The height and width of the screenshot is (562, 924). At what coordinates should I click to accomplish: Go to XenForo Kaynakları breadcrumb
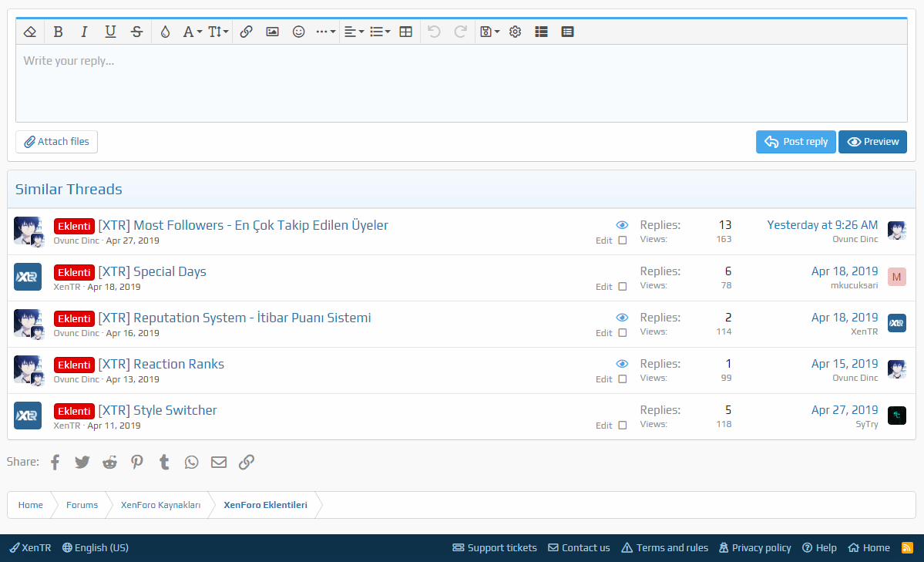[160, 505]
